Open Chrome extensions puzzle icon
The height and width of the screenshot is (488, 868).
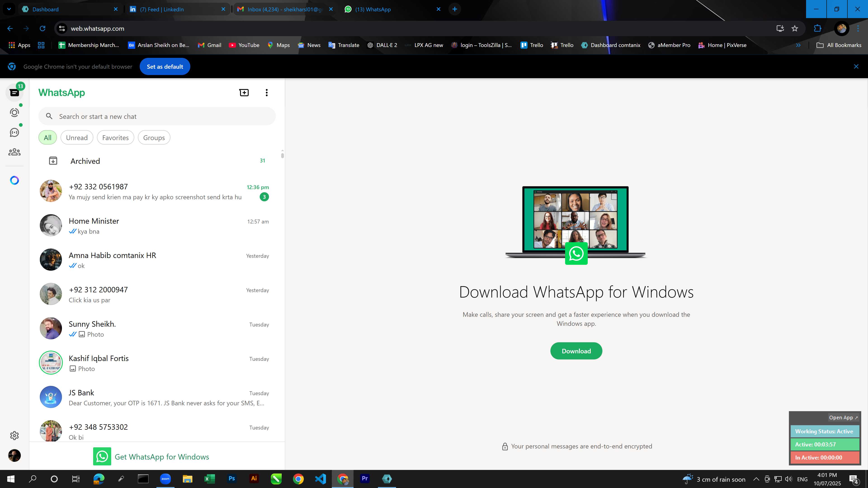click(817, 29)
